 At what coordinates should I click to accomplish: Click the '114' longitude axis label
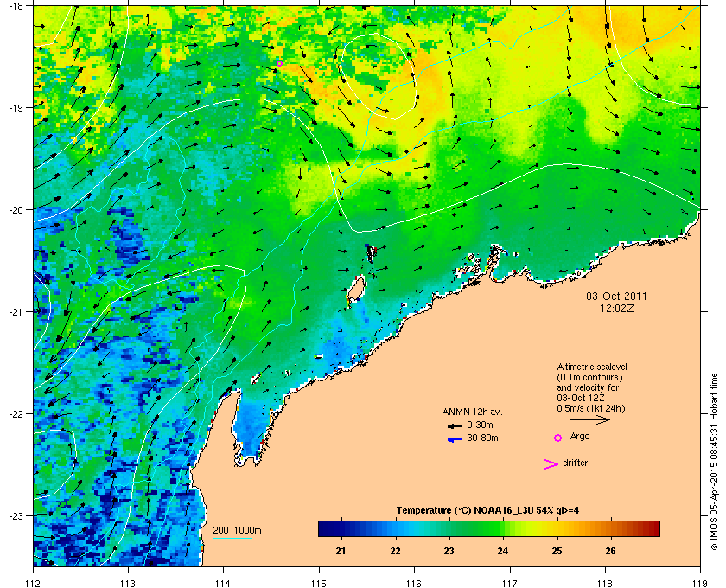(223, 584)
